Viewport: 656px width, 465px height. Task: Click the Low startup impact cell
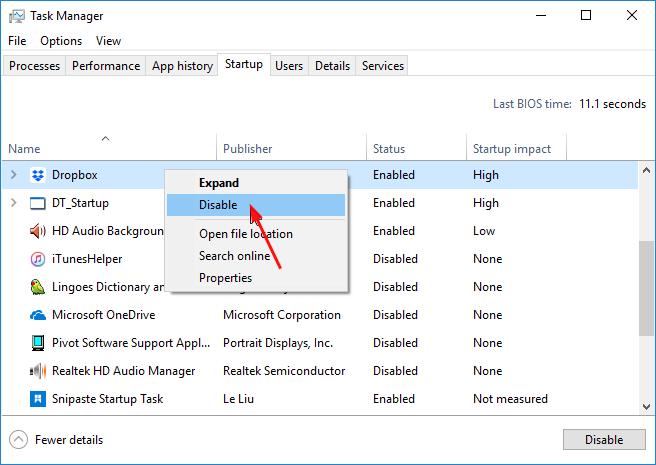pyautogui.click(x=484, y=231)
